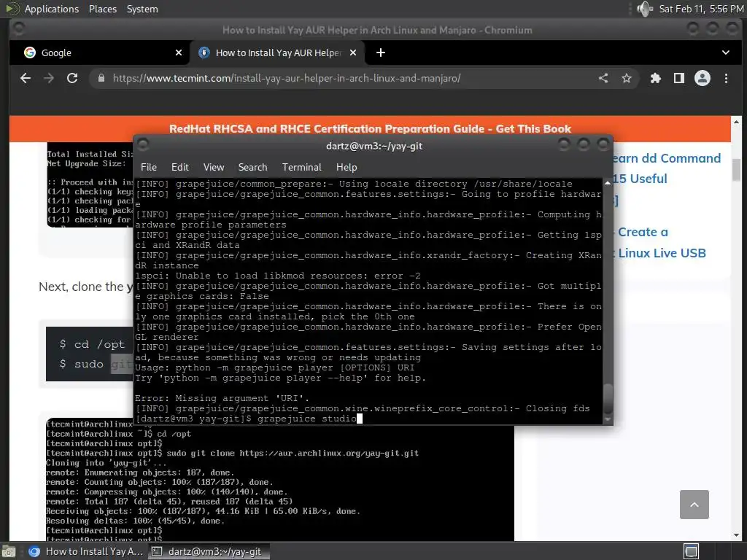
Task: Go forward in Chromium
Action: pyautogui.click(x=49, y=78)
